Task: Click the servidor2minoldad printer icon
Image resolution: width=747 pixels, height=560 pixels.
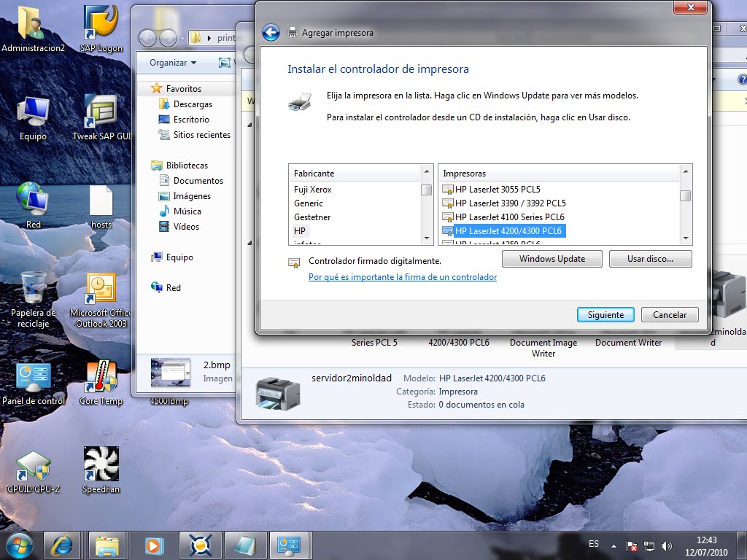Action: (x=277, y=388)
